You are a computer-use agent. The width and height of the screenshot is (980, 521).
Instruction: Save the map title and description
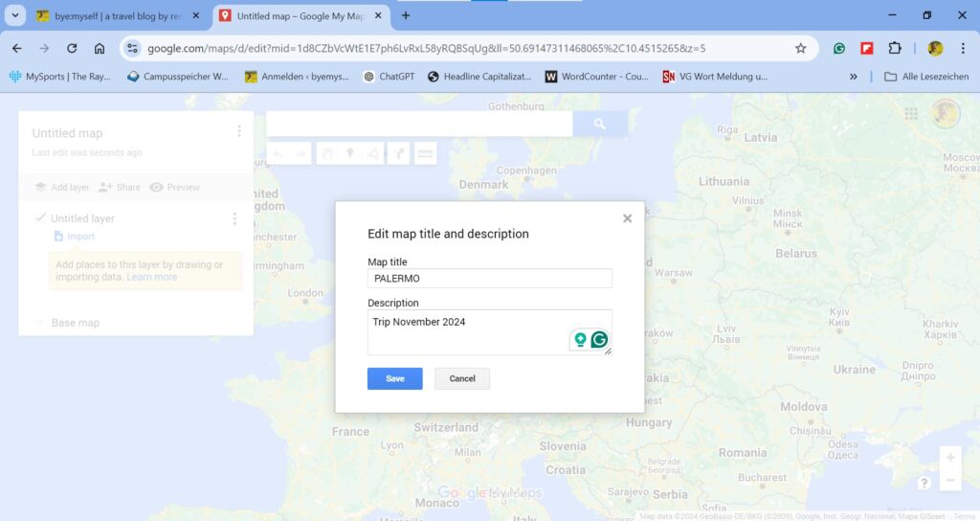point(394,378)
